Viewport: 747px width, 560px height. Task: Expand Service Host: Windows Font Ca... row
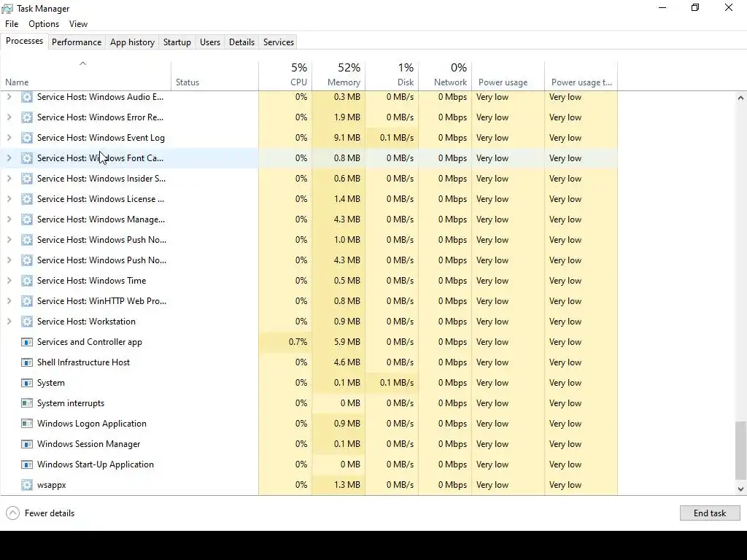pyautogui.click(x=9, y=158)
